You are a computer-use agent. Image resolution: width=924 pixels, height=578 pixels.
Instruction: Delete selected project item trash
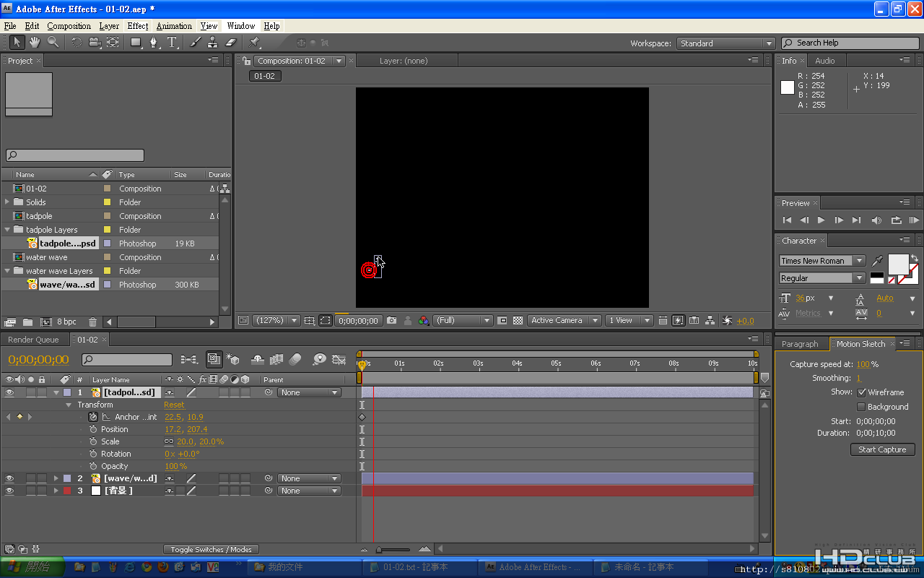(x=92, y=322)
